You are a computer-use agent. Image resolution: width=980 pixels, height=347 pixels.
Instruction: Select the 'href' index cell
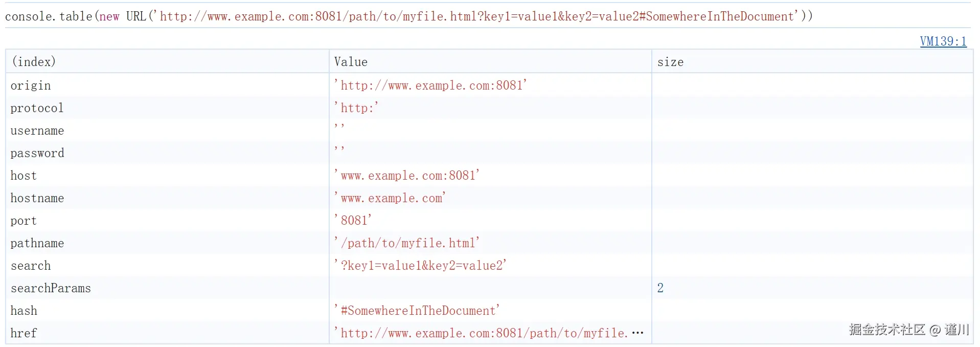(x=167, y=333)
